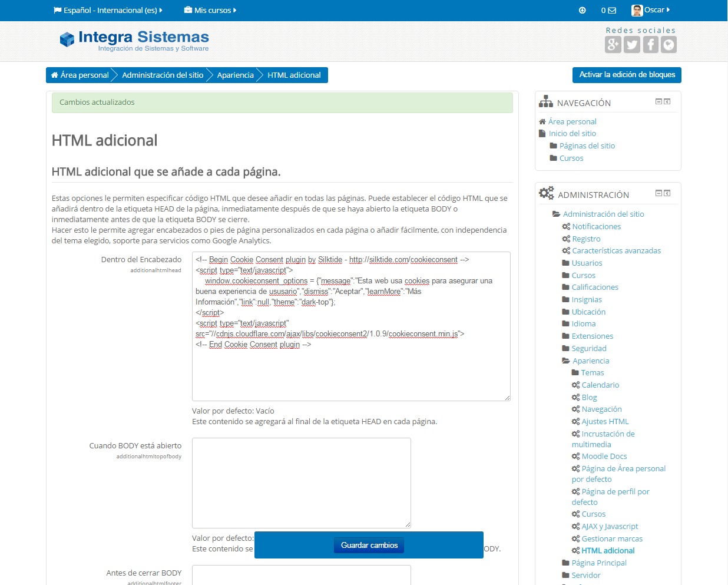Open Navegación appearance settings link

coord(601,409)
